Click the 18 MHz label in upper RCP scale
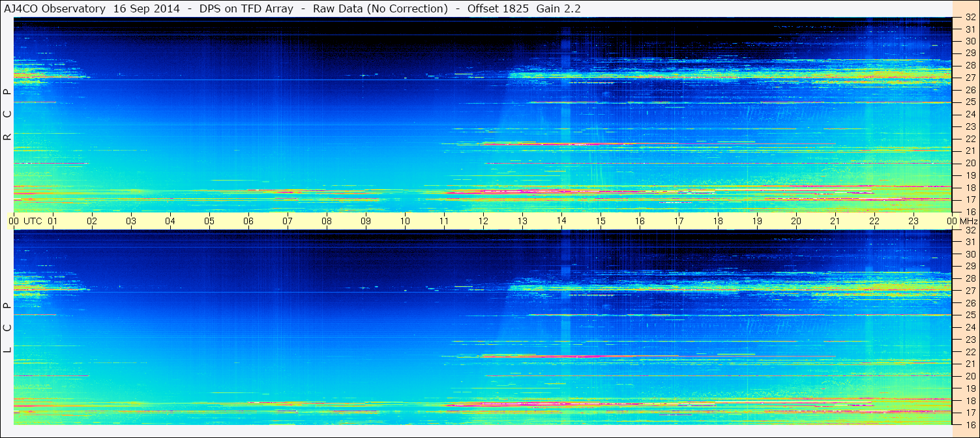 tap(970, 188)
